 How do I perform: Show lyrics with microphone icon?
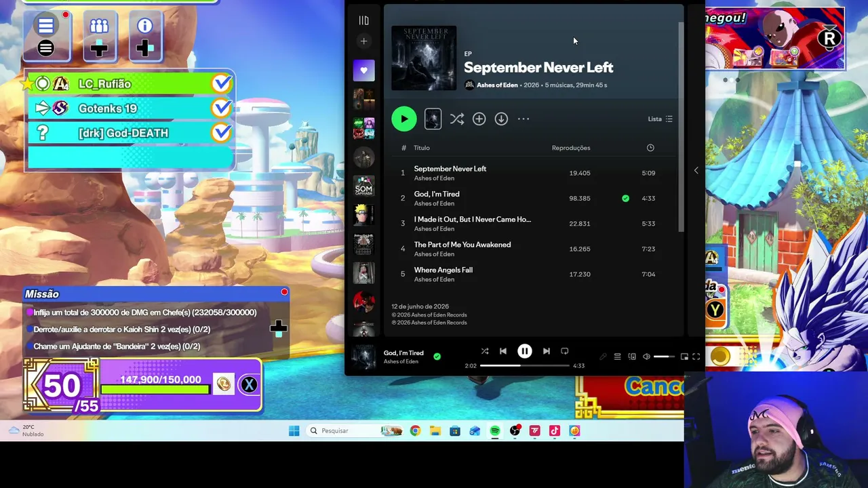[603, 357]
